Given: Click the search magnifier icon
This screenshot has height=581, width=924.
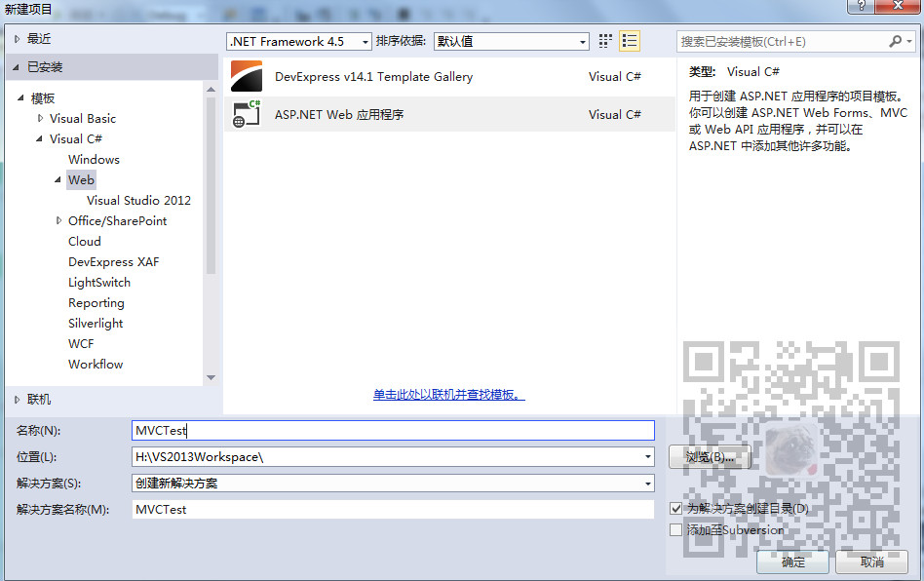Looking at the screenshot, I should tap(898, 40).
